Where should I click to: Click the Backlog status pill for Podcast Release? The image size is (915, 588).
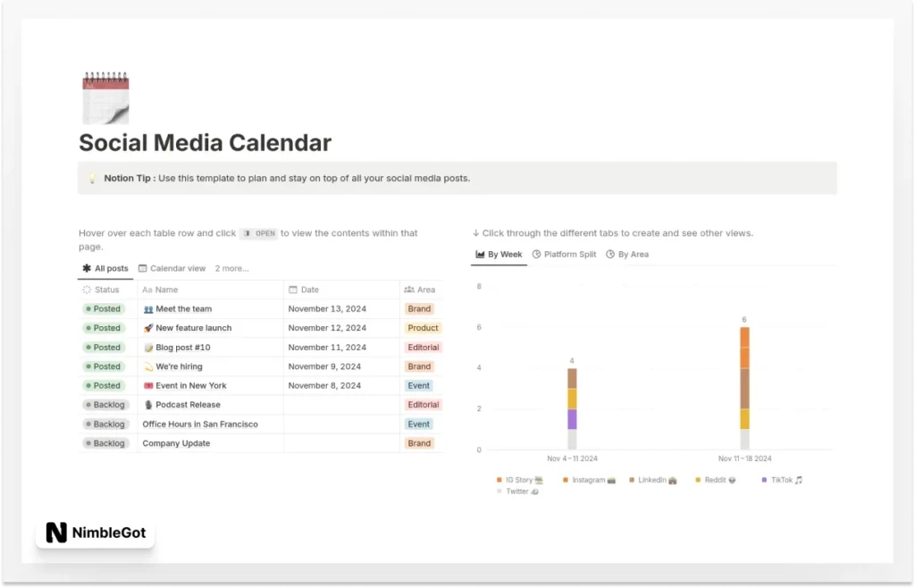105,405
